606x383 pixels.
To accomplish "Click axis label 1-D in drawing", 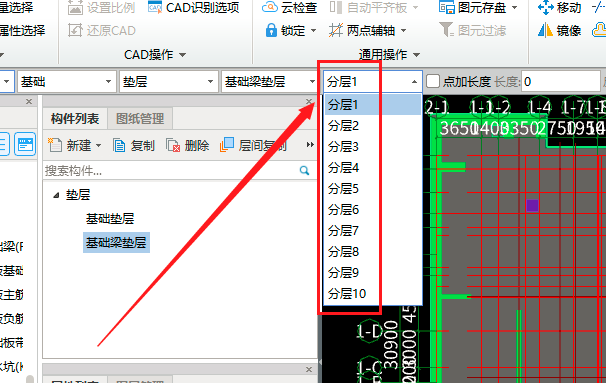I will pyautogui.click(x=369, y=331).
